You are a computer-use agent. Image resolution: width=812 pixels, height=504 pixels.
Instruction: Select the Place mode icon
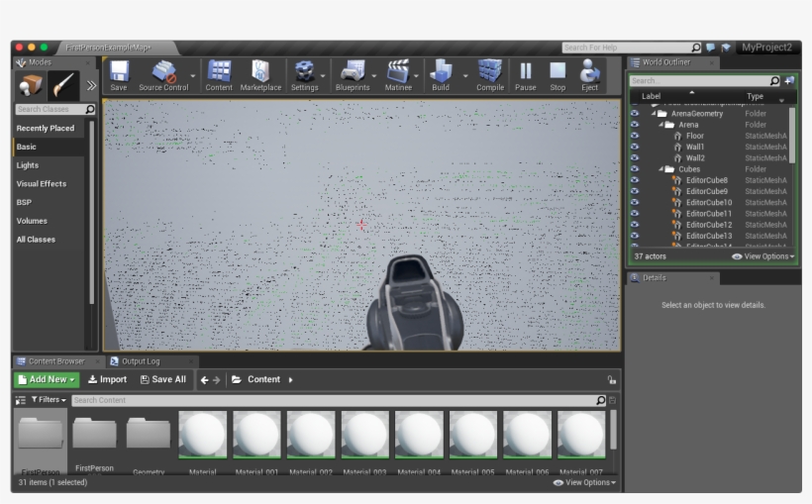coord(31,85)
